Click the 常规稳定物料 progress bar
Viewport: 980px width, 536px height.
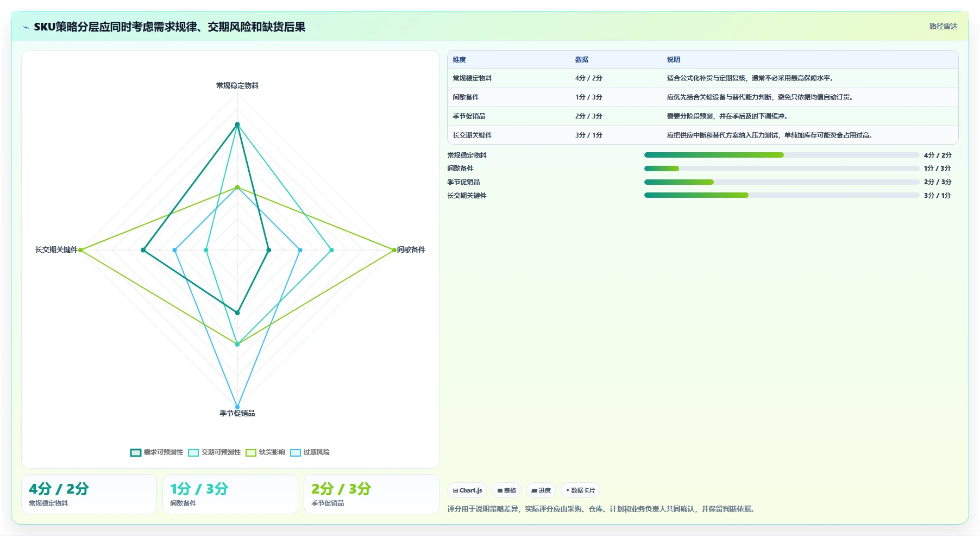coord(782,155)
